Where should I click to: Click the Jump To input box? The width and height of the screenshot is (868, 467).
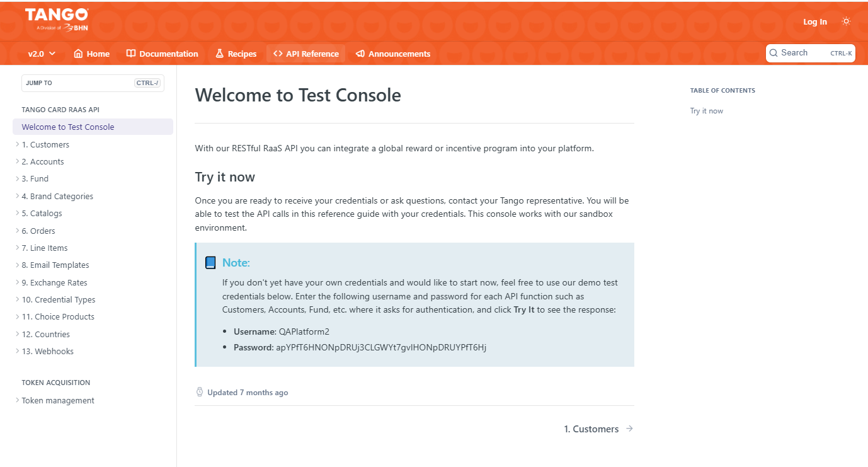pyautogui.click(x=93, y=83)
